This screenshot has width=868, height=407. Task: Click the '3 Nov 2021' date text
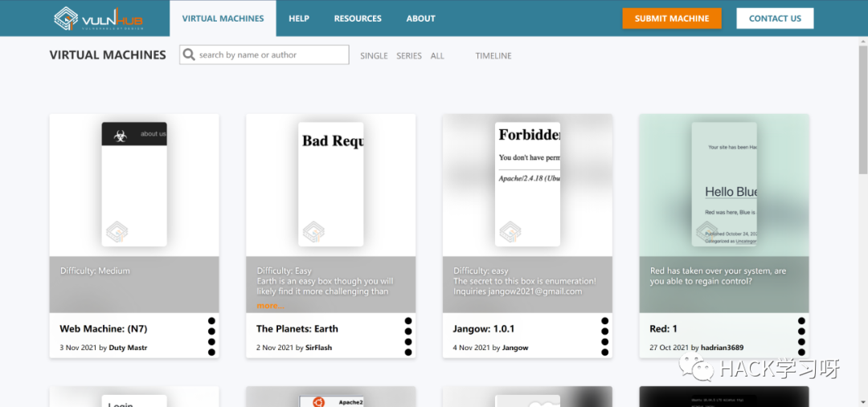pos(79,348)
